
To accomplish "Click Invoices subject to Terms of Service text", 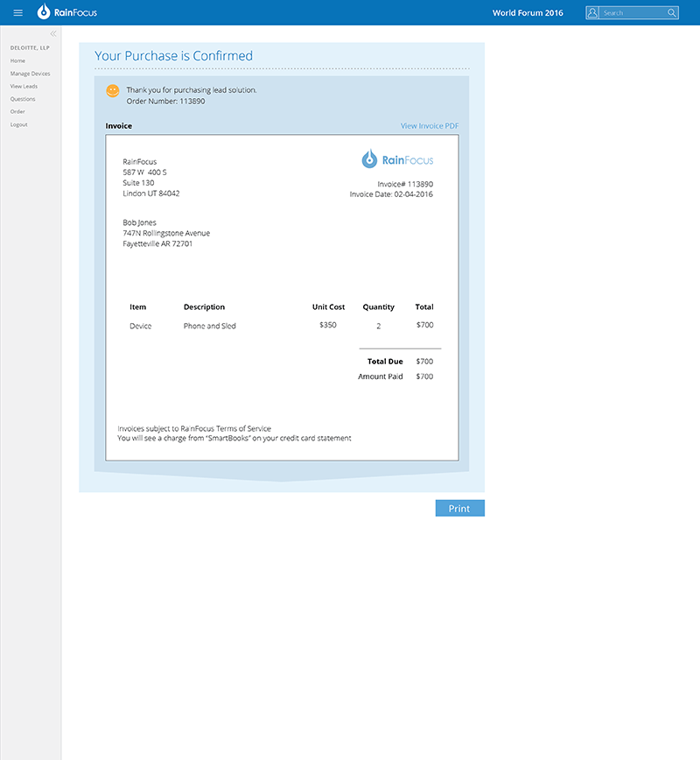I will (194, 428).
